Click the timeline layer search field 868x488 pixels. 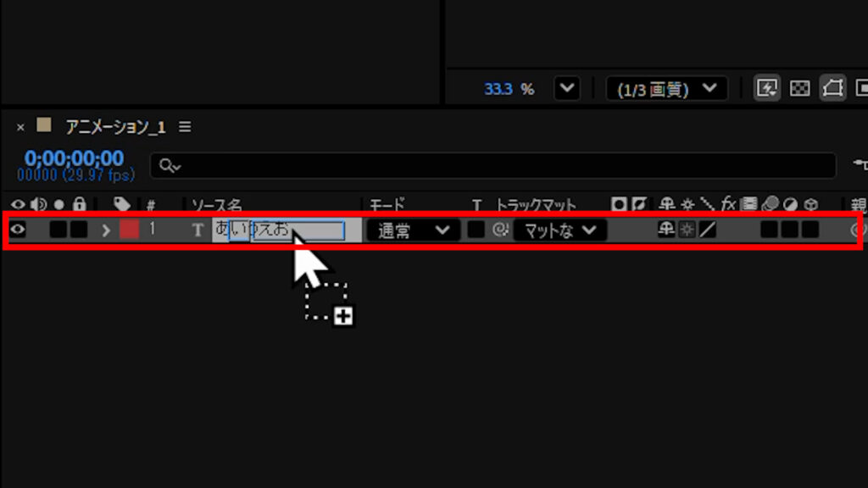[x=492, y=165]
